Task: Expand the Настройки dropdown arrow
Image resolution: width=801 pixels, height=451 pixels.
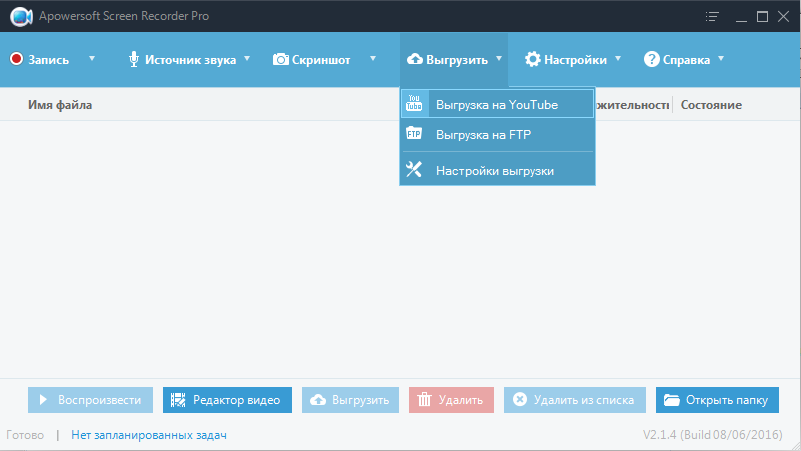Action: tap(618, 59)
